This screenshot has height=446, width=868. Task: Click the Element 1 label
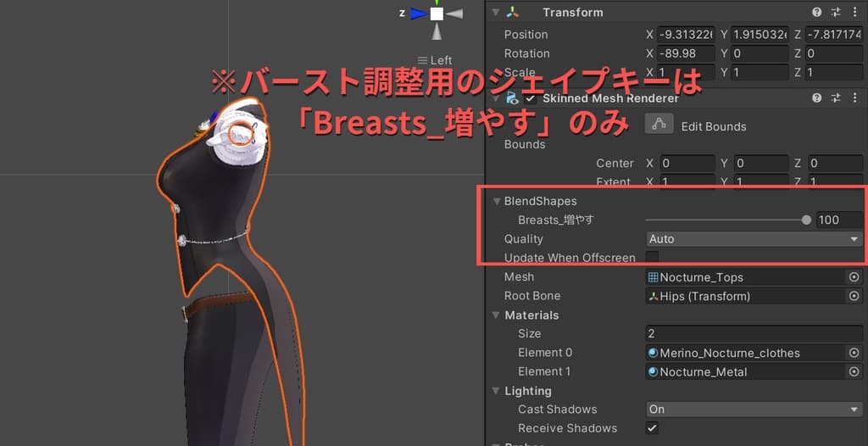[x=544, y=371]
